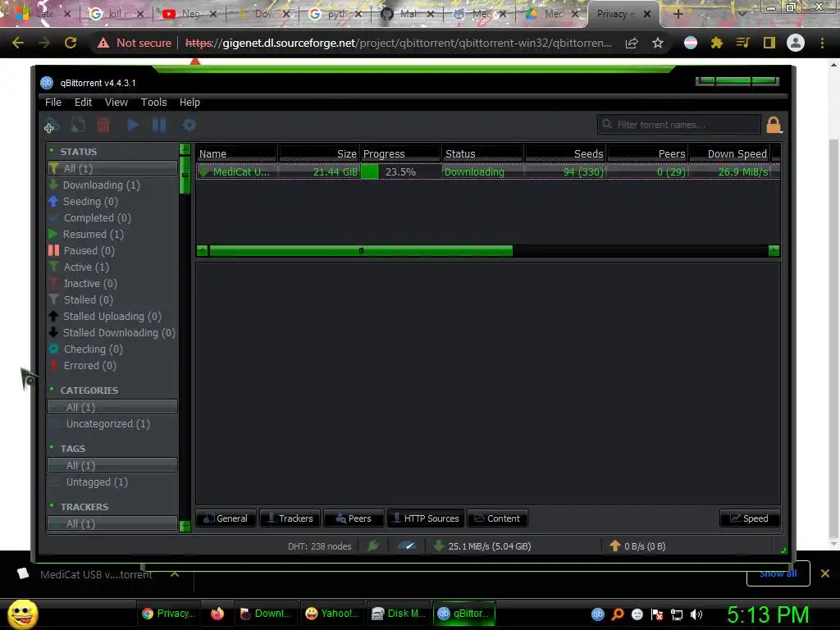Switch to the Peers tab

pyautogui.click(x=354, y=518)
